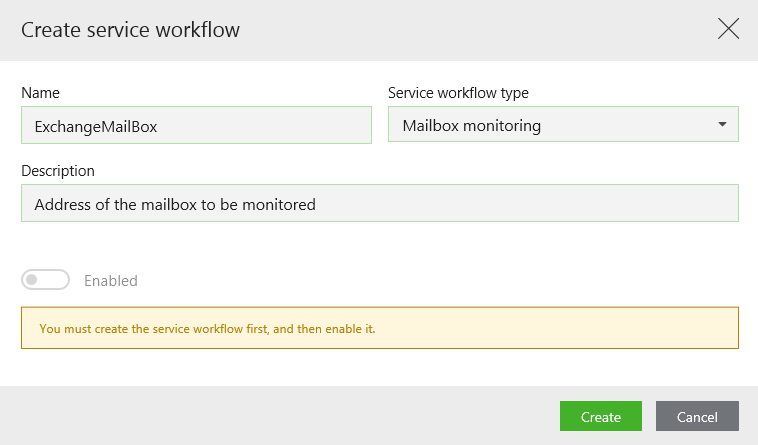Click 'Address of the mailbox' description text
The width and height of the screenshot is (758, 445).
(174, 204)
